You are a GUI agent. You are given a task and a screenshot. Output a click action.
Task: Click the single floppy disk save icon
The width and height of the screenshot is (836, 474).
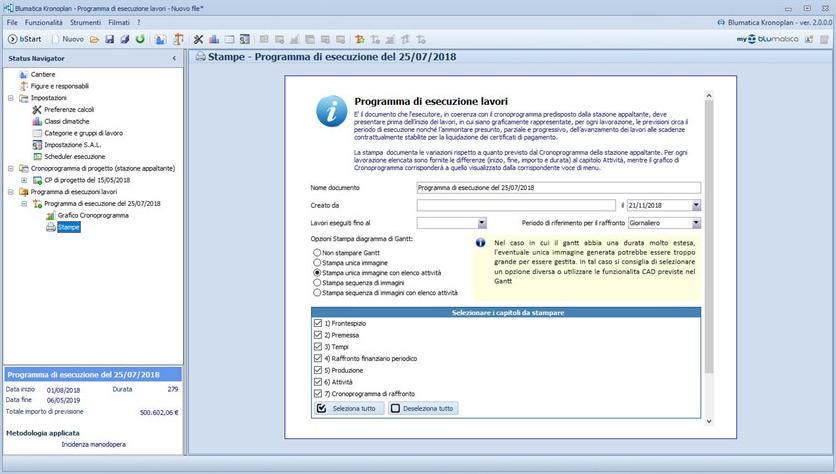pyautogui.click(x=109, y=39)
